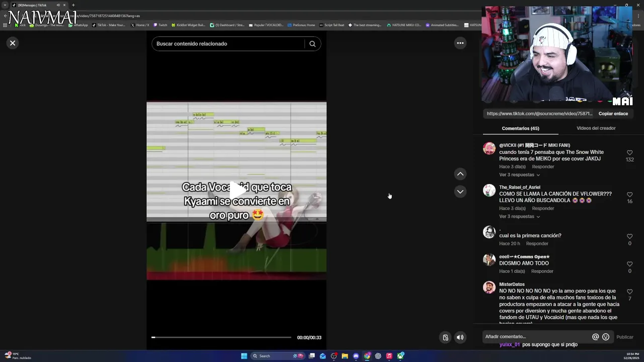Open the KickBot Widget Buil... bookmark
This screenshot has height=362, width=644.
(x=189, y=25)
